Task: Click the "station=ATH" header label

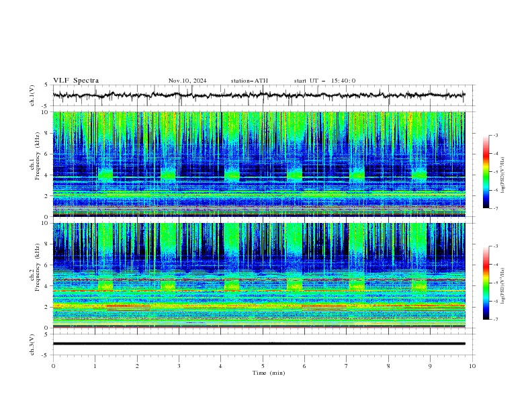Action: [x=249, y=81]
